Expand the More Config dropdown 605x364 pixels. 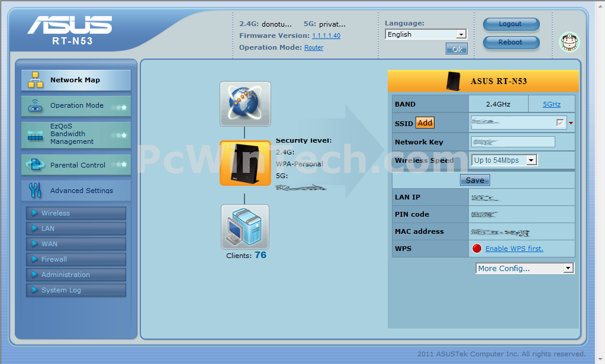(524, 268)
